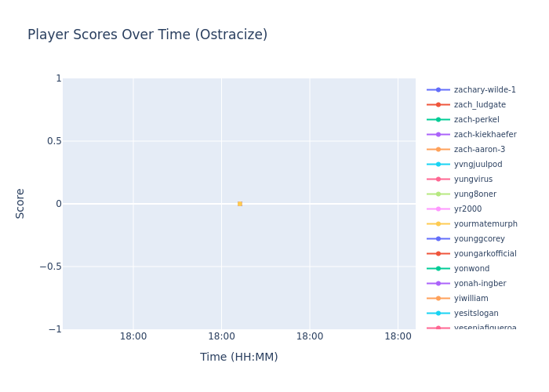Click the yungvirus pink legend marker

click(438, 180)
